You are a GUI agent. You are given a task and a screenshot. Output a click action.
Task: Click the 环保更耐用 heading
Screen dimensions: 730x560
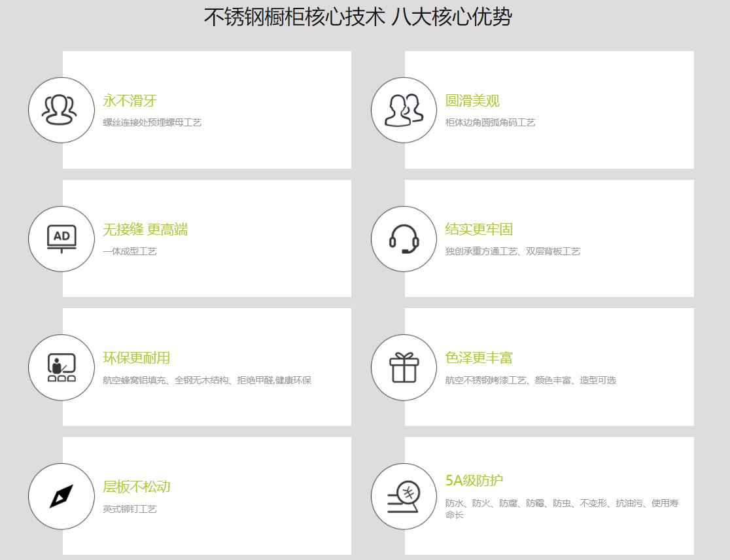[x=136, y=359]
